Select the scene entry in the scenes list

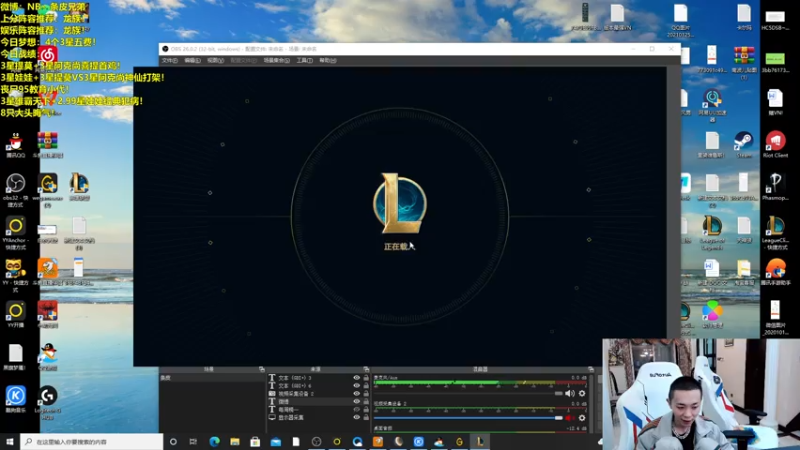click(x=212, y=378)
